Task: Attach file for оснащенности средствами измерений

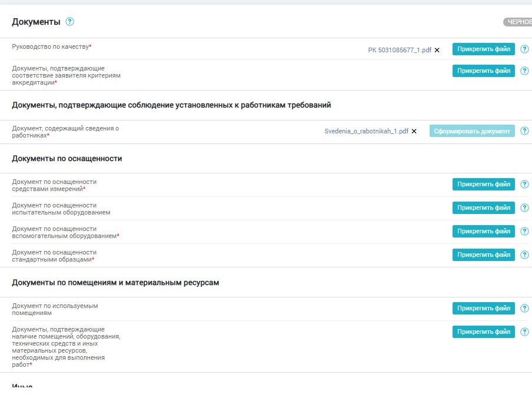Action: pos(483,185)
